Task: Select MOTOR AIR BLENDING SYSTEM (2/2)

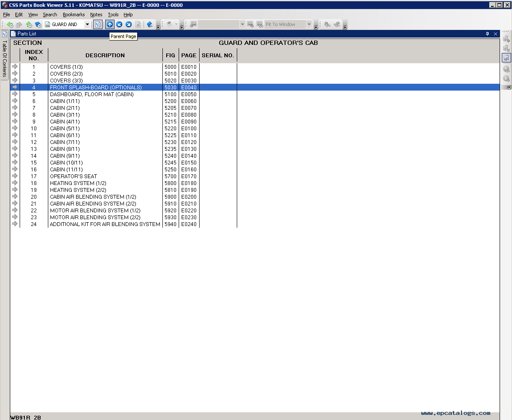Action: point(95,217)
